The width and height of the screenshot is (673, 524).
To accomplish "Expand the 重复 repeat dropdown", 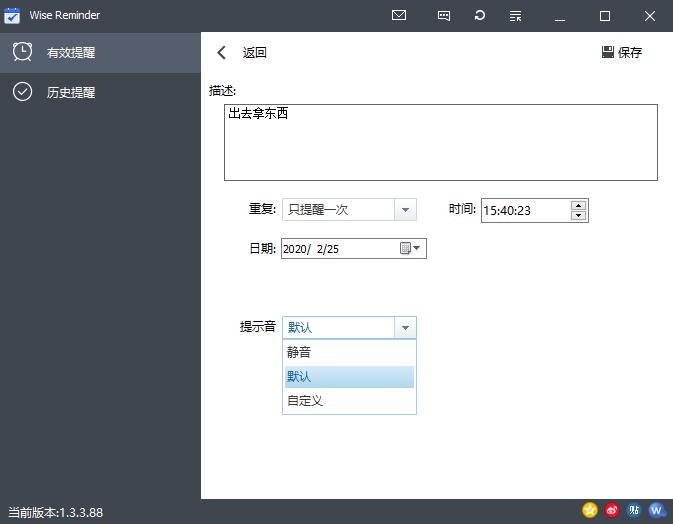I will point(405,210).
